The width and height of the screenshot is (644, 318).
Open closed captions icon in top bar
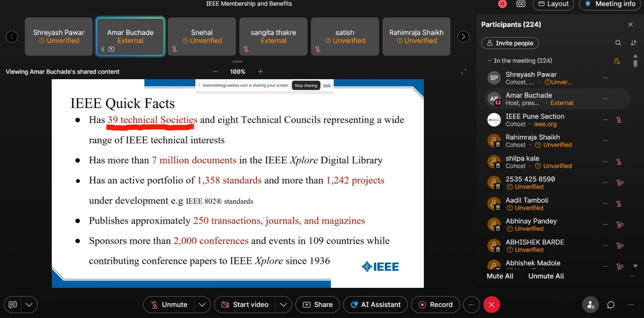[x=521, y=4]
